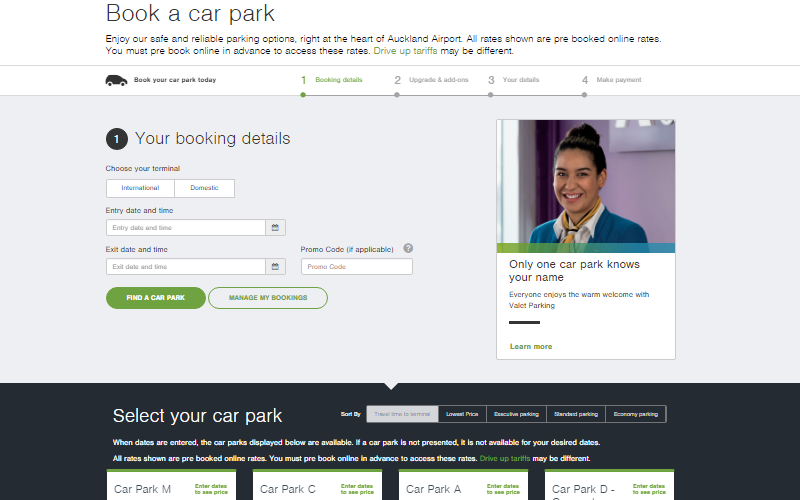
Task: Open Manage My Bookings
Action: click(267, 298)
